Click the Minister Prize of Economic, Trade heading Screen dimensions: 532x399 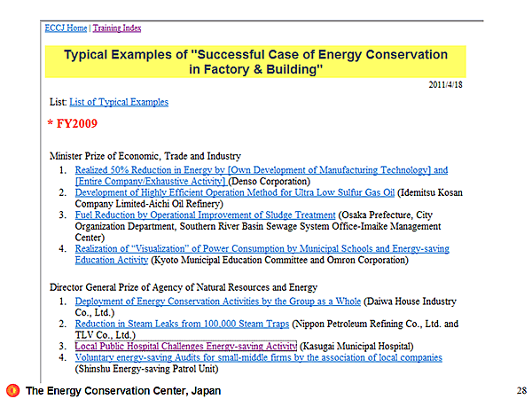pyautogui.click(x=145, y=156)
